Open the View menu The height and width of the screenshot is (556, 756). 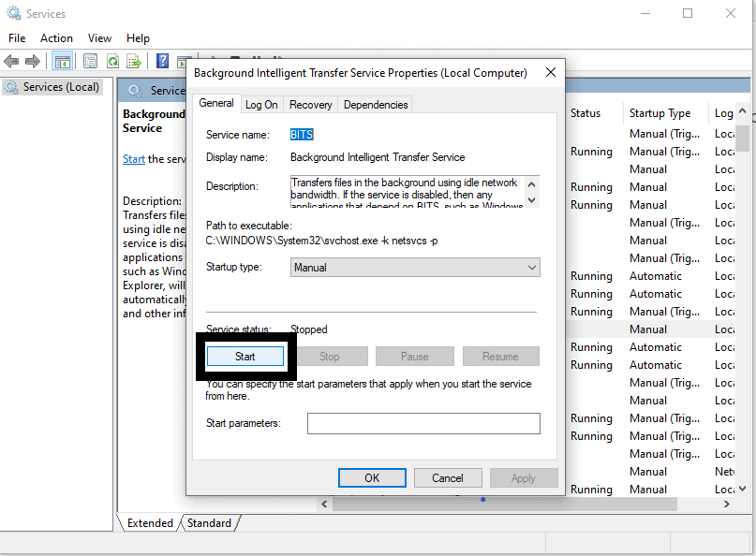point(99,38)
